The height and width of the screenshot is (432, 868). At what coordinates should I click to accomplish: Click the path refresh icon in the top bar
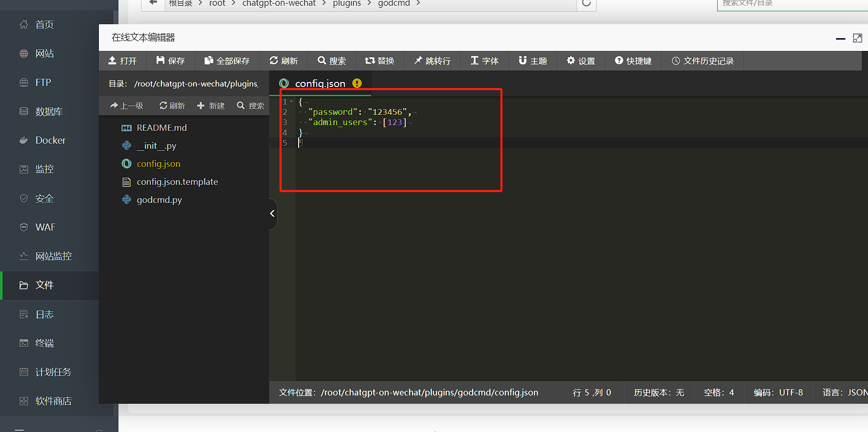tap(586, 3)
